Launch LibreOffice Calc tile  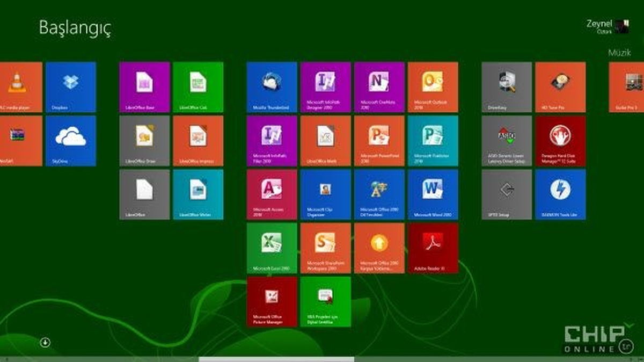[198, 87]
